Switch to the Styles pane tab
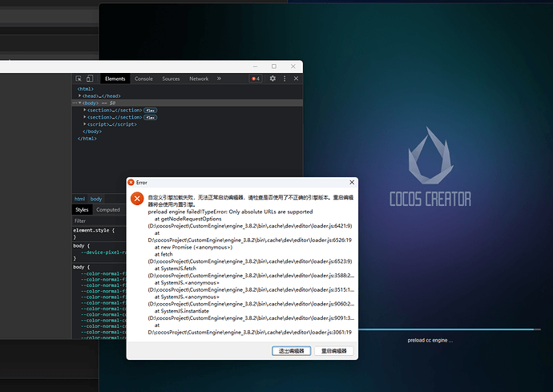 [82, 209]
